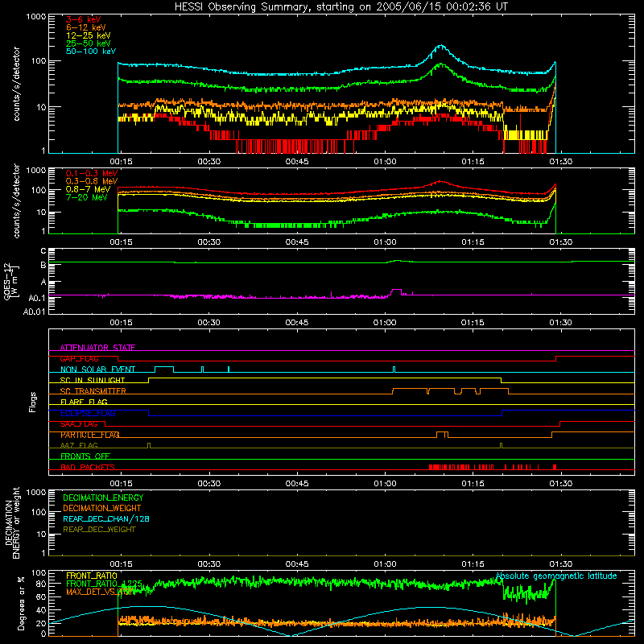644x644 pixels.
Task: Click the NON_SOLAR_EVENT flag label
Action: pyautogui.click(x=97, y=369)
